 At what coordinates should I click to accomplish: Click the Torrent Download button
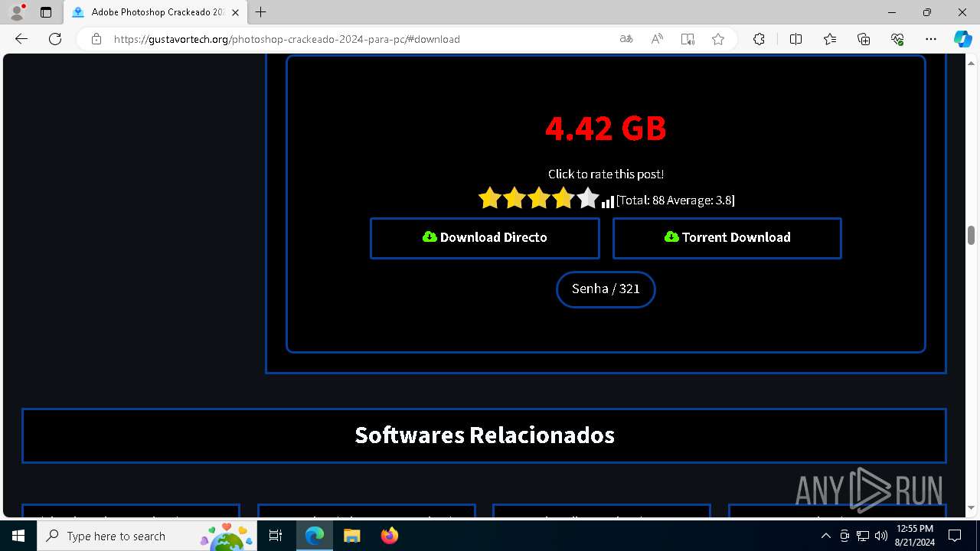click(x=727, y=238)
